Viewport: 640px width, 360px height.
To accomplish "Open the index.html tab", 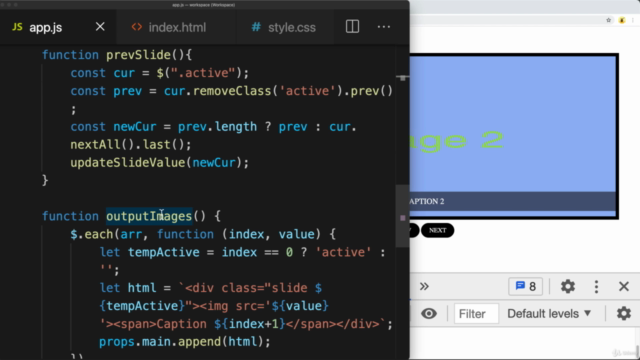I will (x=177, y=27).
